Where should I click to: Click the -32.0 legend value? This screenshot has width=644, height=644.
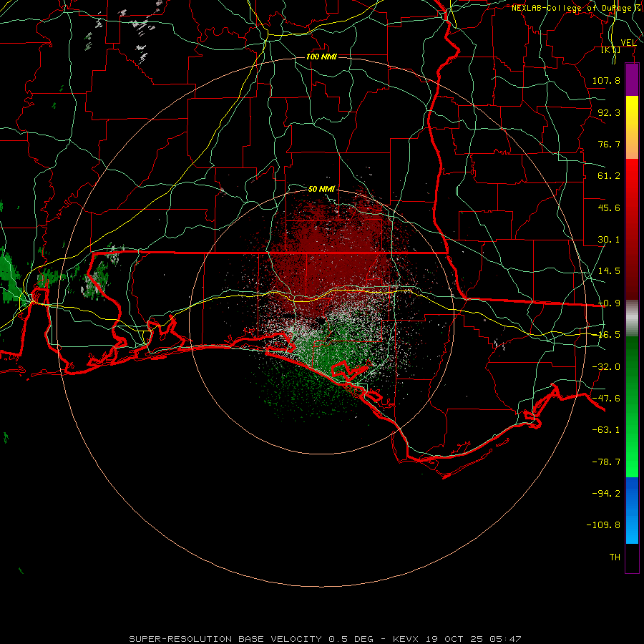[606, 367]
